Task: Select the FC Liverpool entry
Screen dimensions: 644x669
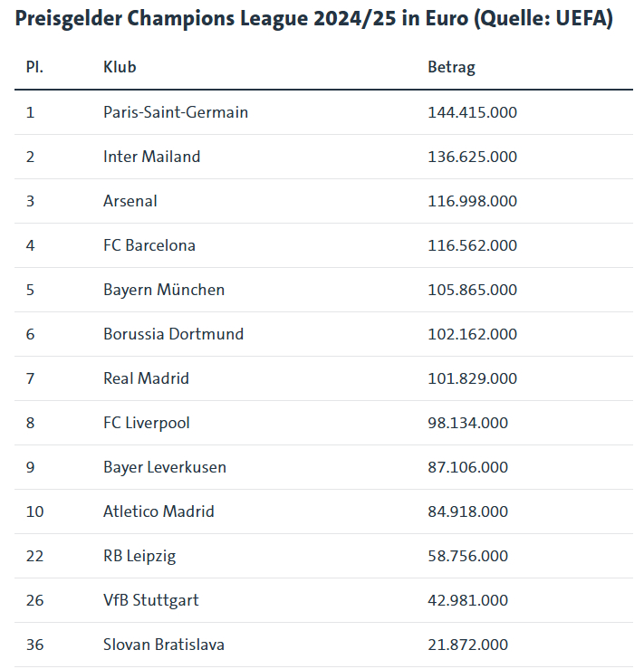Action: coord(147,423)
